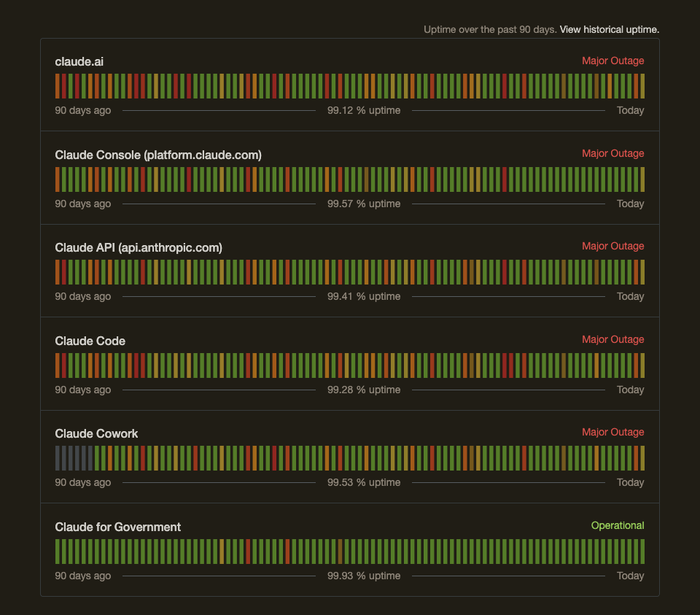
Task: Click the 99.41 % uptime value
Action: point(364,296)
